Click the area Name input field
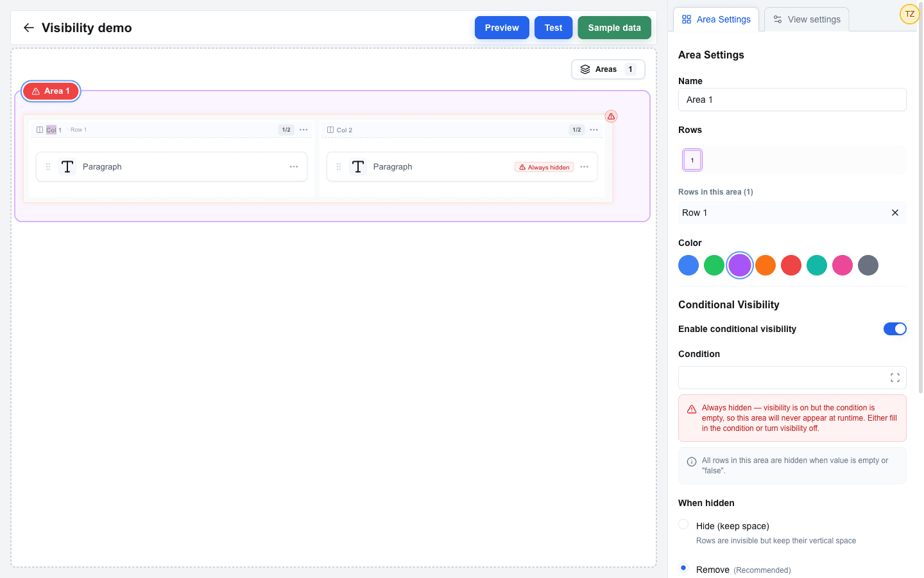The image size is (924, 578). coord(792,100)
